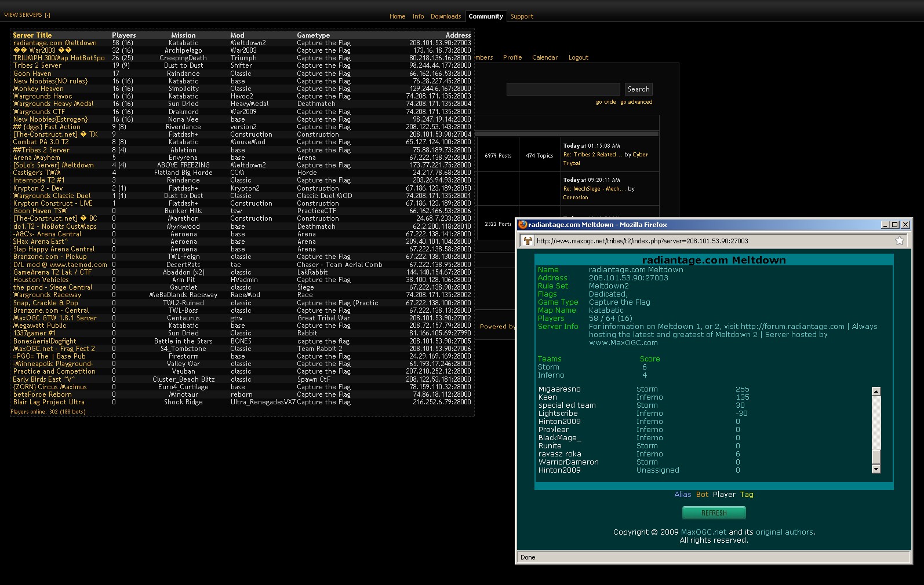924x585 pixels.
Task: Open the Goon Haven server entry
Action: point(32,74)
